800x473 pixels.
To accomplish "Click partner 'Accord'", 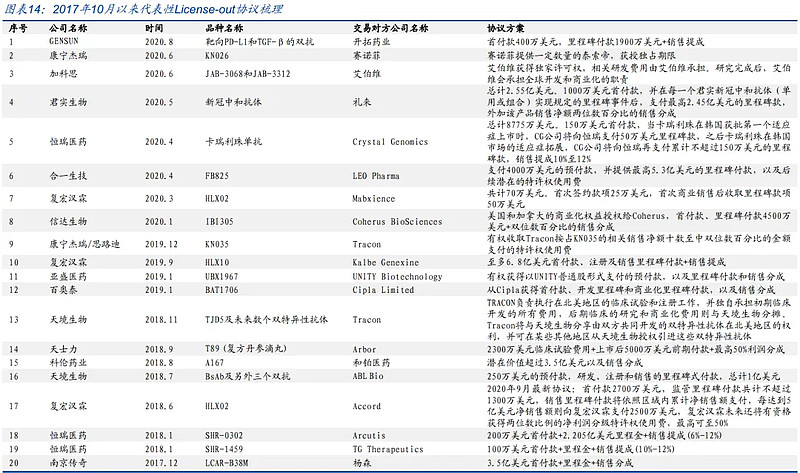I will coord(366,406).
